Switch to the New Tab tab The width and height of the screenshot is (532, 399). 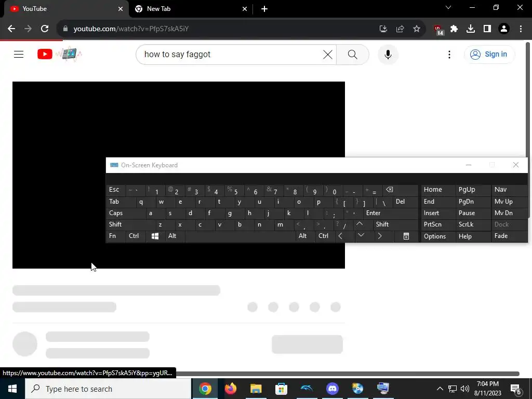click(191, 9)
